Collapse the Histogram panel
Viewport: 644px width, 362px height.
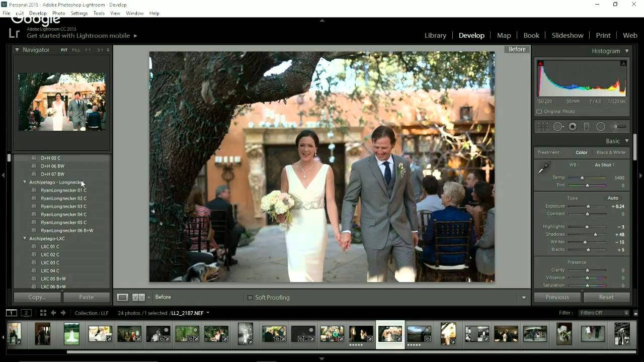pos(627,51)
